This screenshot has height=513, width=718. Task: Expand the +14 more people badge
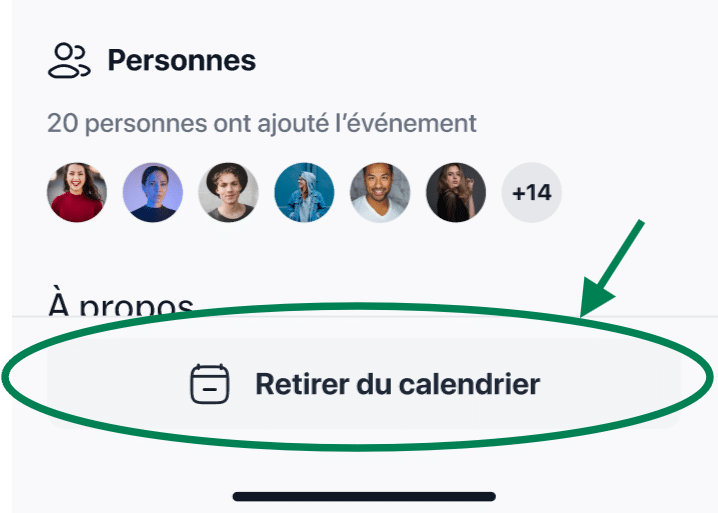point(531,192)
